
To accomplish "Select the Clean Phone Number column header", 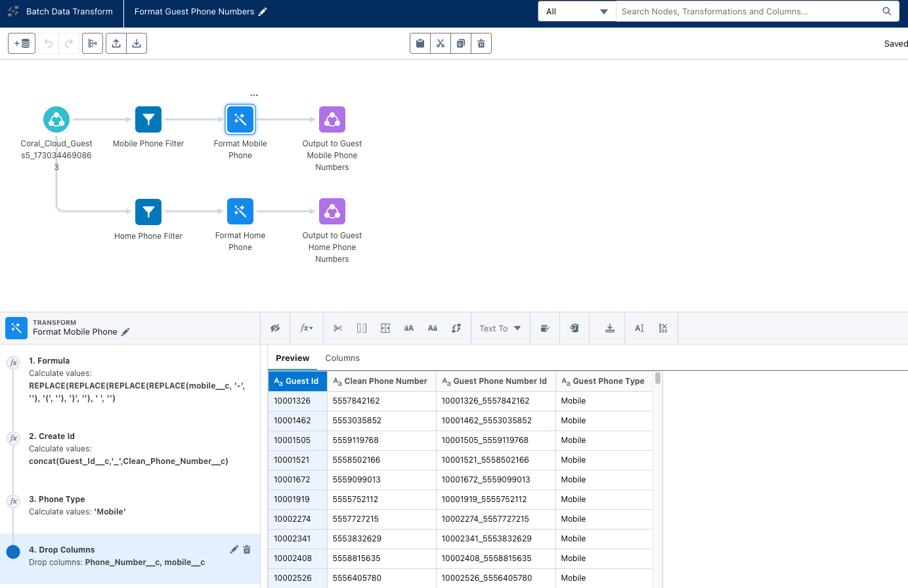I will (x=385, y=381).
